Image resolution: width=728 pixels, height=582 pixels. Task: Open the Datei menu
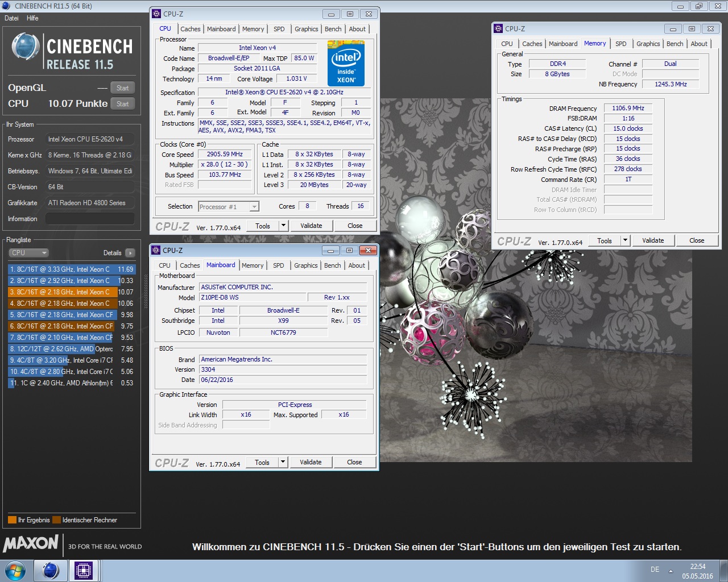[11, 18]
